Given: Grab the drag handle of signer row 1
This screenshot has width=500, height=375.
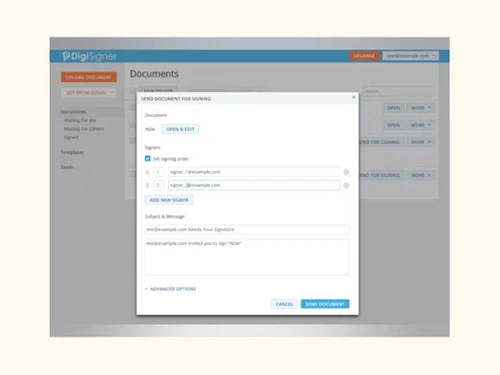Looking at the screenshot, I should click(x=147, y=172).
